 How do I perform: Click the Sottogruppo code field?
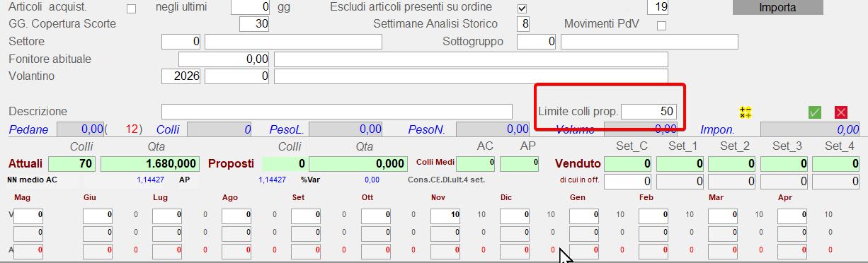[537, 42]
